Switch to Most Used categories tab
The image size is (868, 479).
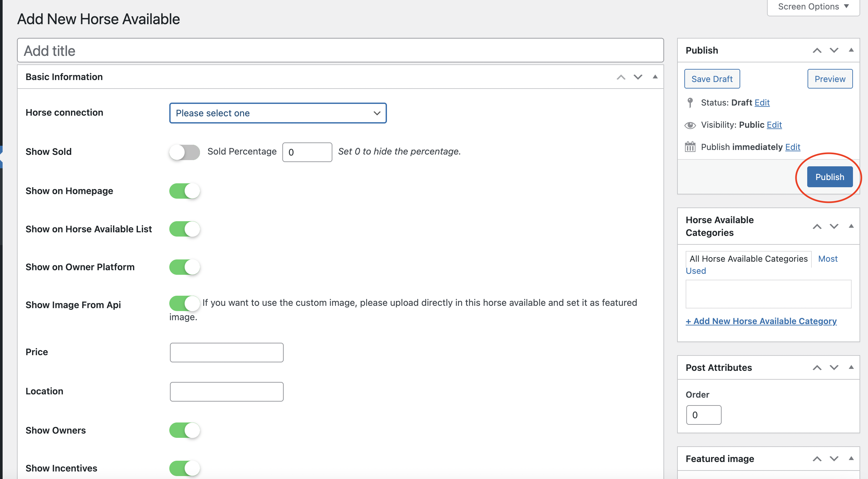(x=827, y=259)
